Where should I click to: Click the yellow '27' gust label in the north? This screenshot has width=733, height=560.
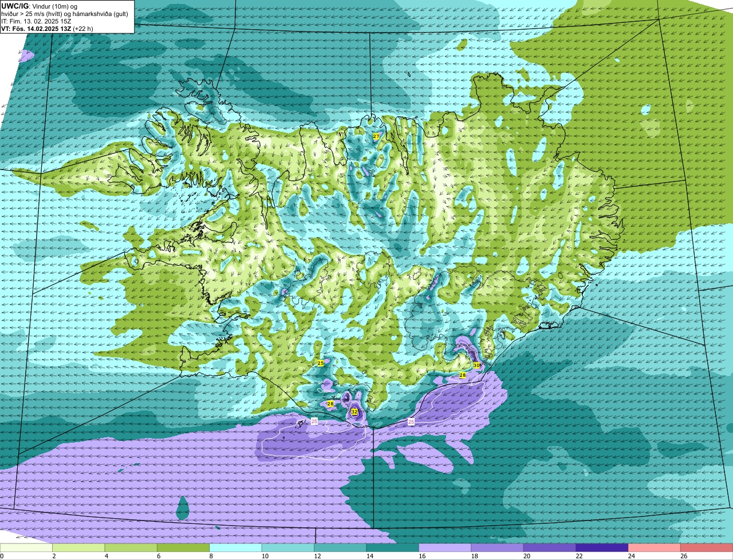click(376, 136)
